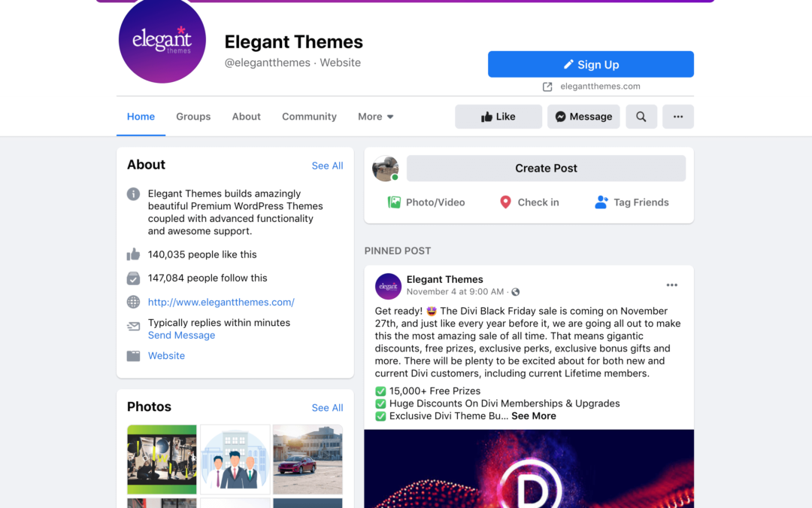Click the Send Message link
812x508 pixels.
[181, 336]
